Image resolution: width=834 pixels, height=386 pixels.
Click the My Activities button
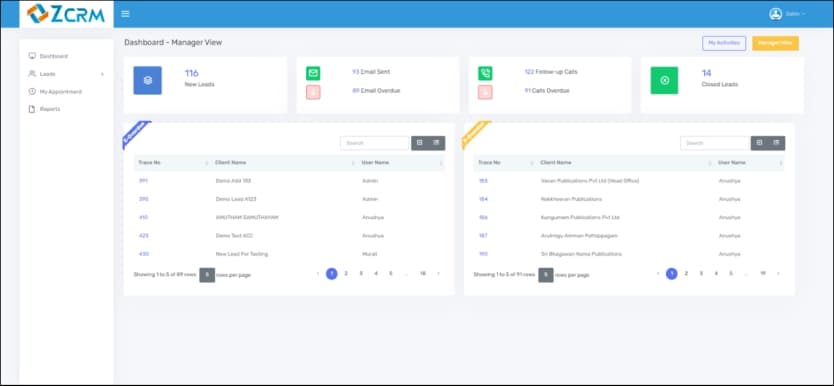pyautogui.click(x=724, y=43)
